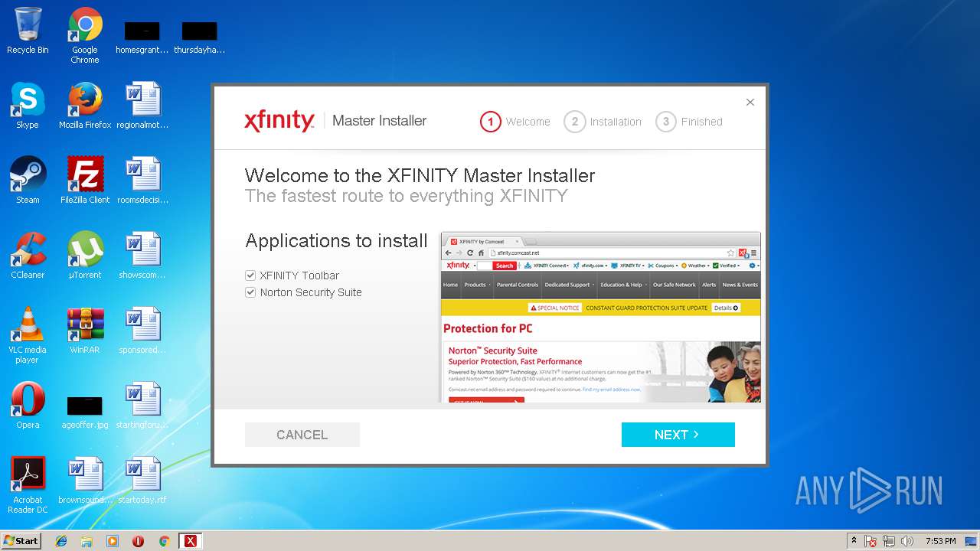Screen dimensions: 980x551
Task: Open the Skype desktop shortcut
Action: (x=28, y=106)
